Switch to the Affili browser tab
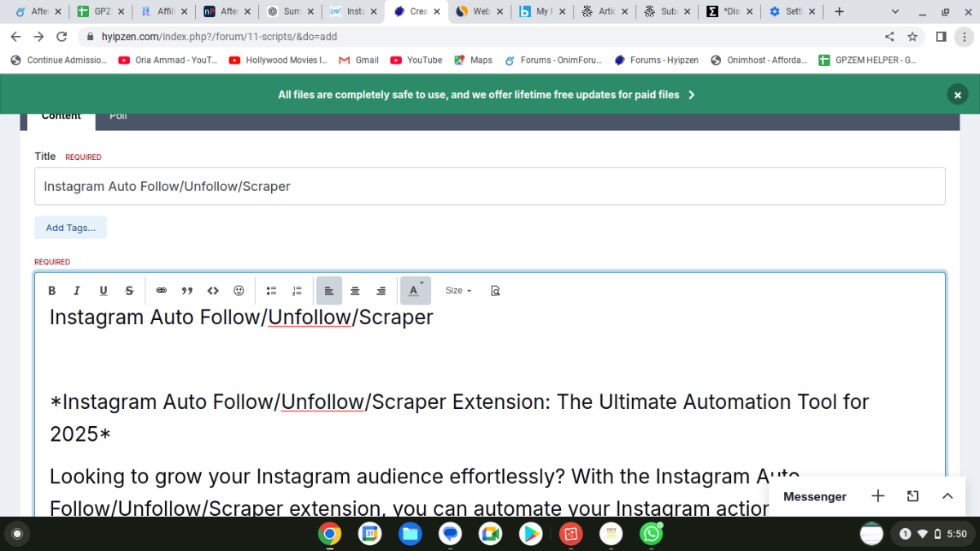 164,11
